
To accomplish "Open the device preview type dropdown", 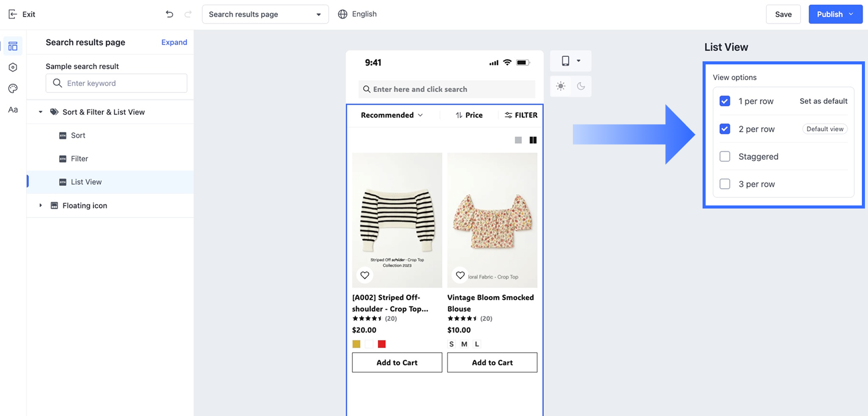I will (571, 61).
